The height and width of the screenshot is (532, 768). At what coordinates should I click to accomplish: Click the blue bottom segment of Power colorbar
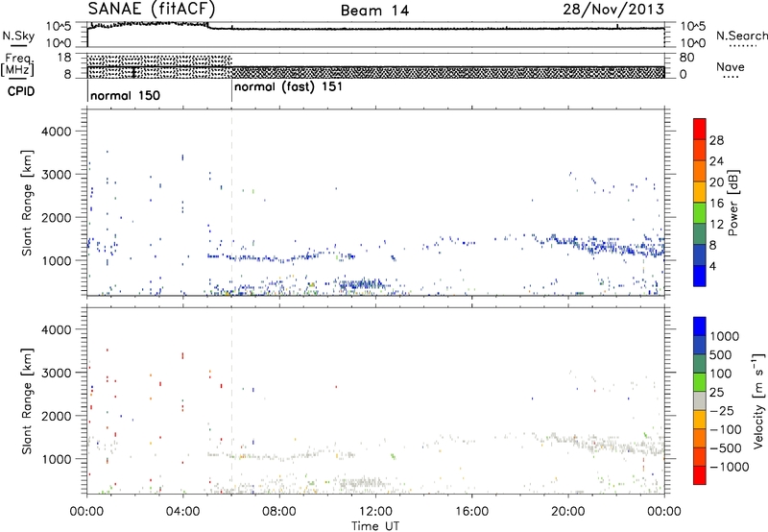pos(700,276)
